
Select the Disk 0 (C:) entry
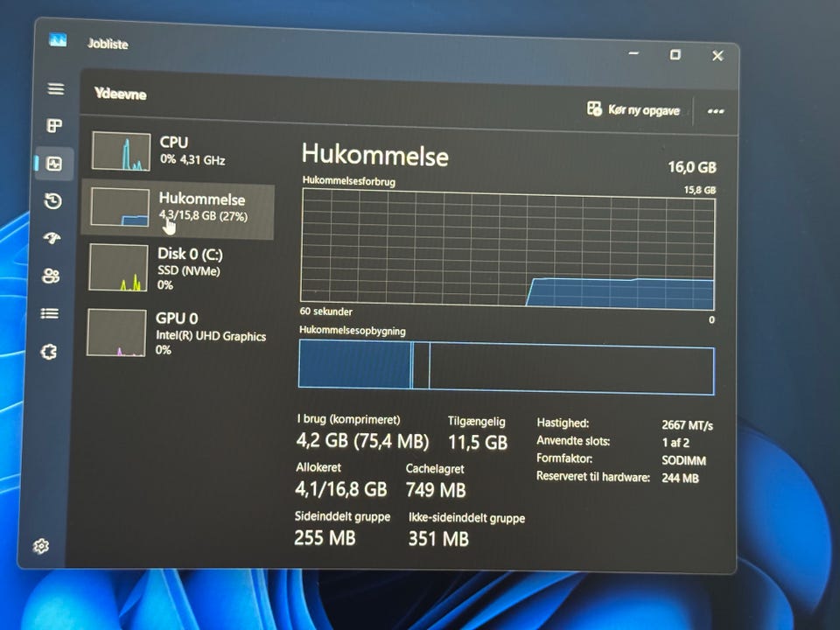point(177,267)
